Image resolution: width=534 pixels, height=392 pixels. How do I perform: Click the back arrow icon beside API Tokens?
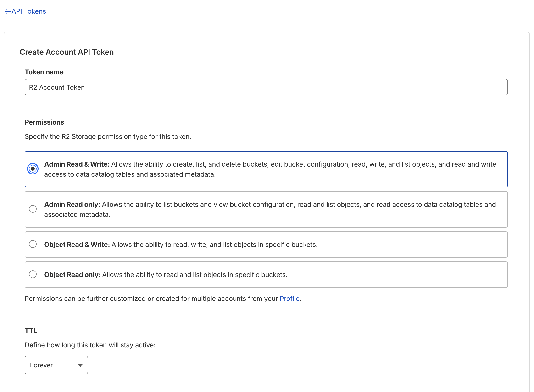[x=7, y=11]
